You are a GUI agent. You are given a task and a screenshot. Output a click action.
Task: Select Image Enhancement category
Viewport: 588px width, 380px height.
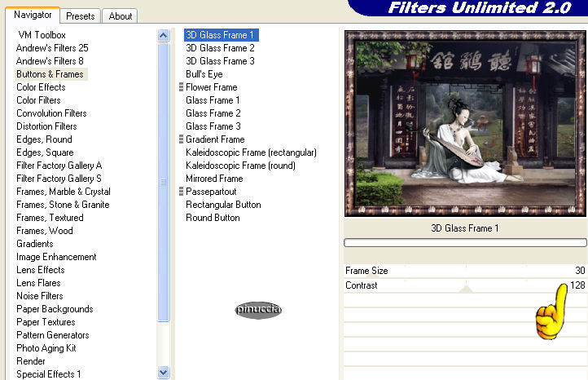(x=56, y=257)
